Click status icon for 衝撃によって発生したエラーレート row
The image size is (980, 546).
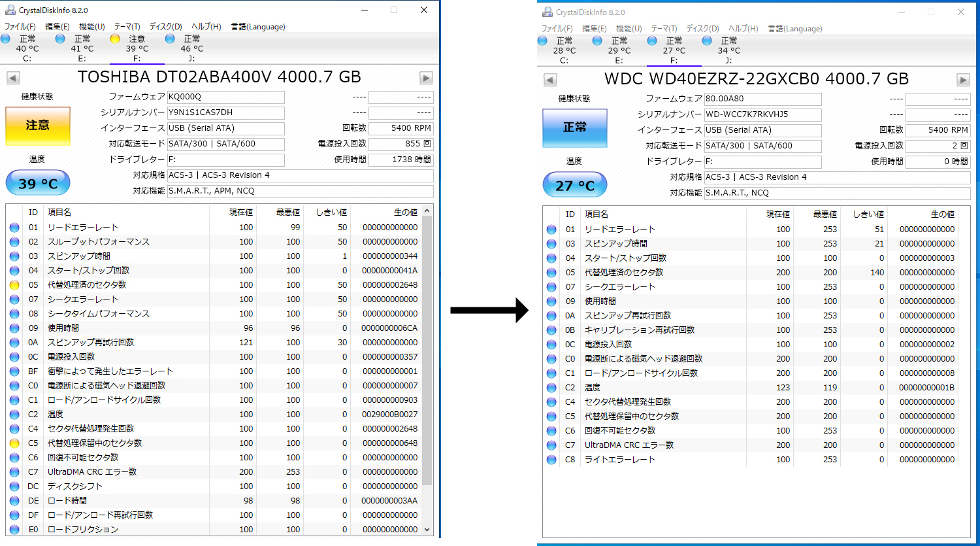(14, 371)
